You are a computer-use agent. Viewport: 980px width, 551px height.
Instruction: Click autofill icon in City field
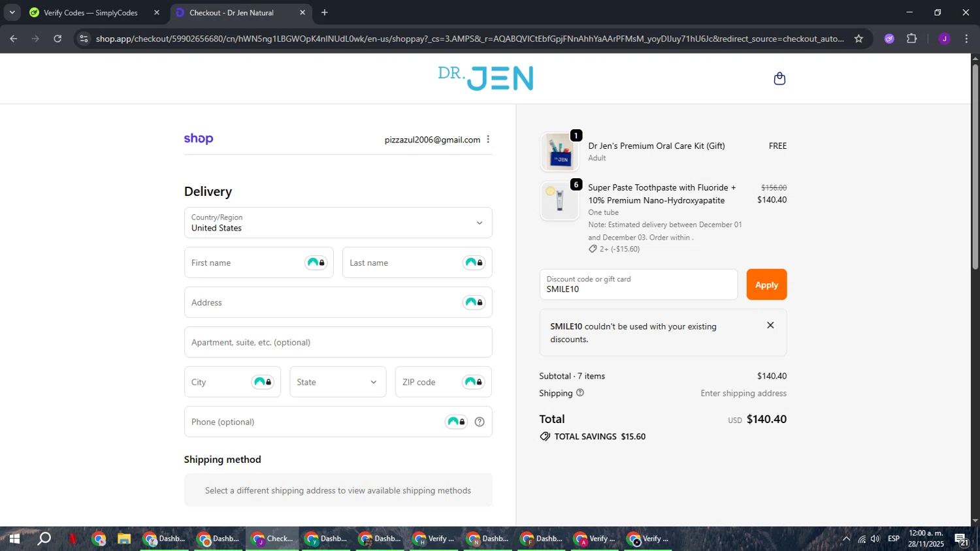tap(263, 382)
